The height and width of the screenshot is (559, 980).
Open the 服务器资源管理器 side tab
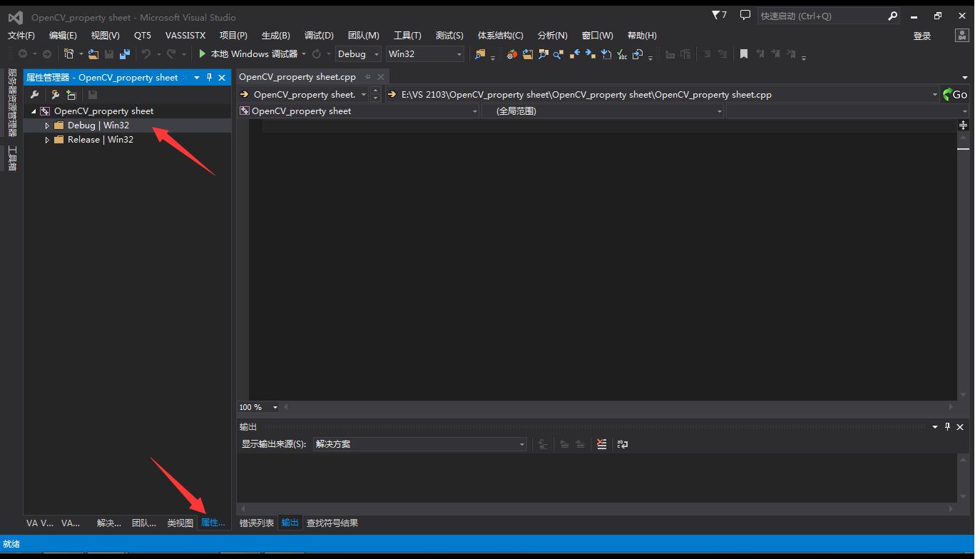point(11,103)
